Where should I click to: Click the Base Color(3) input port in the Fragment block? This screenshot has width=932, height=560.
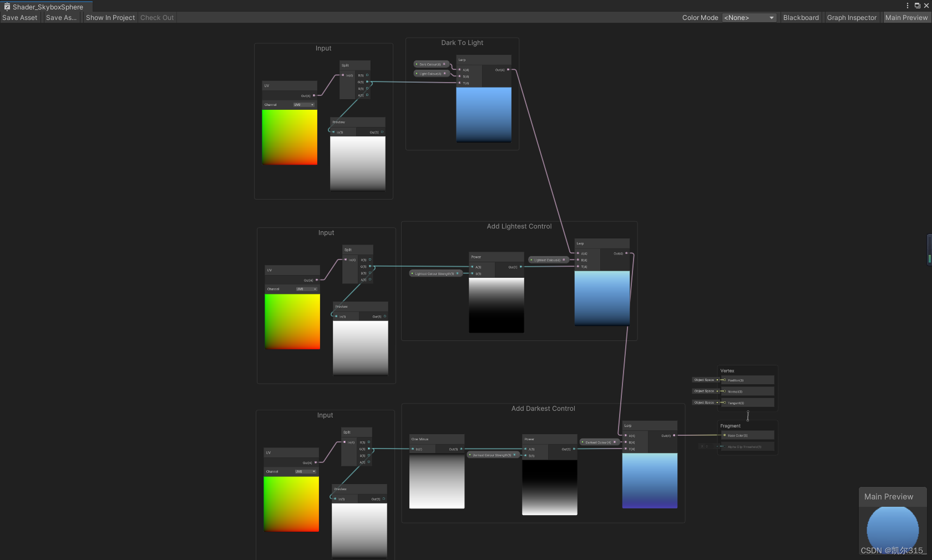click(x=725, y=435)
